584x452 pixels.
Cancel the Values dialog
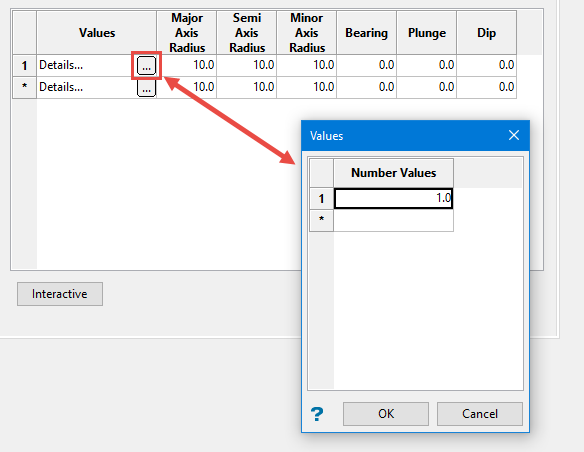click(x=480, y=414)
